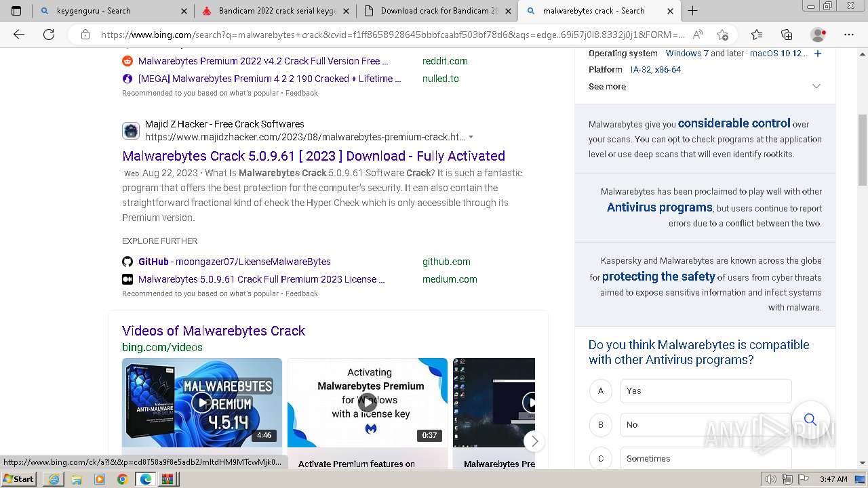Play the Activating Malwarebytes Premium video

pyautogui.click(x=367, y=403)
